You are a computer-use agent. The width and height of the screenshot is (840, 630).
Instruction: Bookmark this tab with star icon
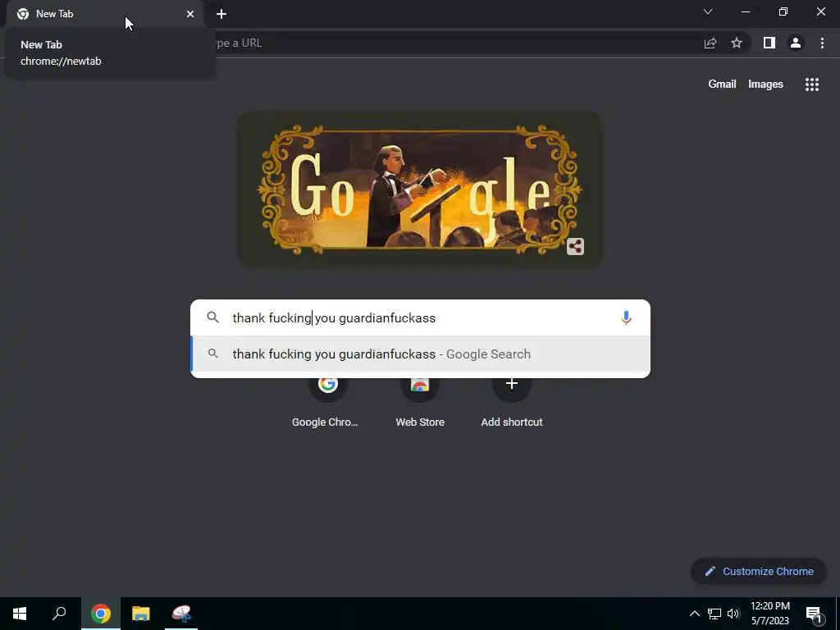(x=737, y=43)
